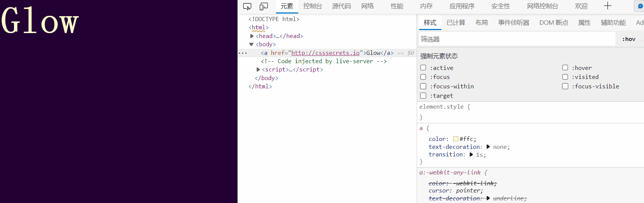
Task: Click the cursor: pointer declaration
Action: pyautogui.click(x=456, y=191)
